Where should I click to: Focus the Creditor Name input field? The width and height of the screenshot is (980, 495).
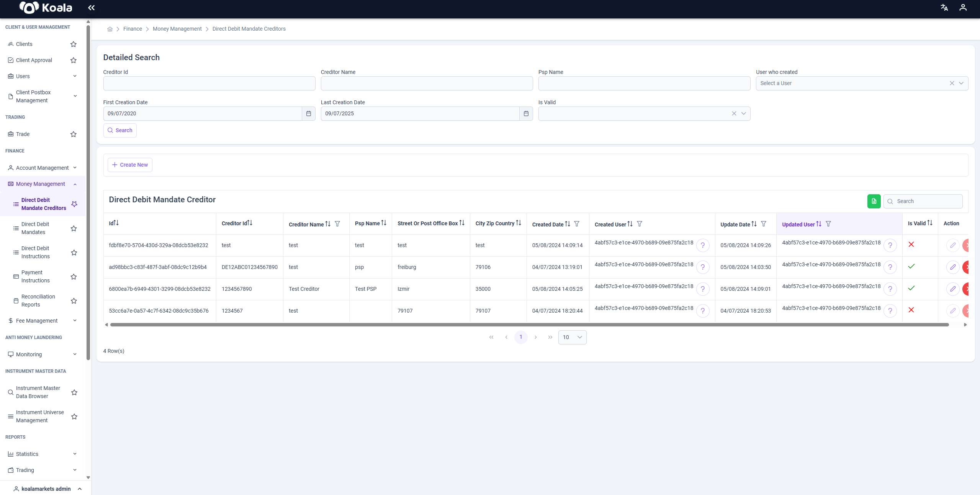tap(427, 83)
